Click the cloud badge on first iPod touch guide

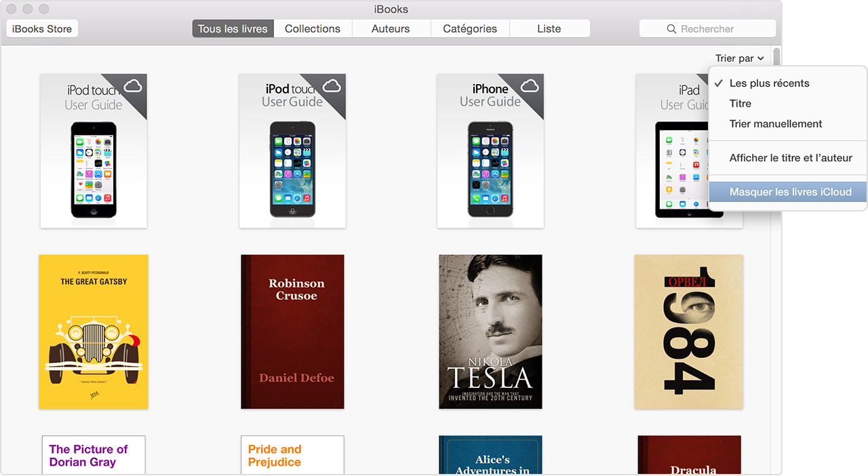point(133,86)
